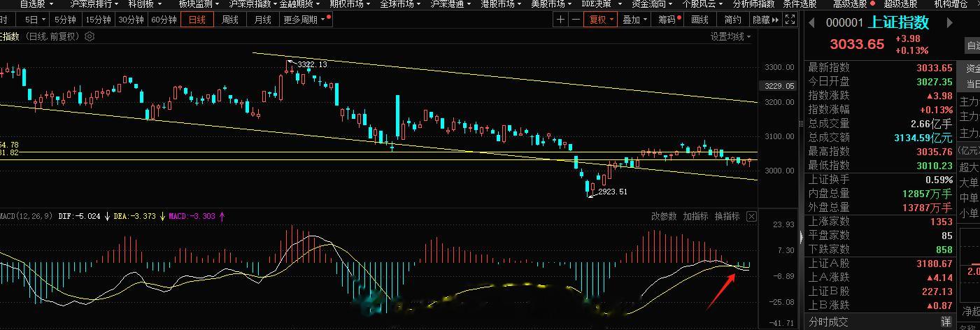Open 复权 adjustment dropdown

pos(602,20)
